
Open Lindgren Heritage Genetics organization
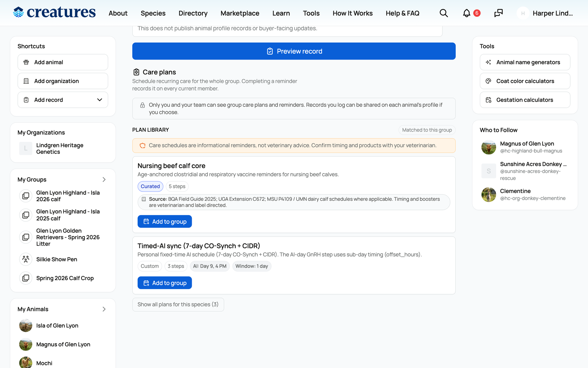[59, 149]
